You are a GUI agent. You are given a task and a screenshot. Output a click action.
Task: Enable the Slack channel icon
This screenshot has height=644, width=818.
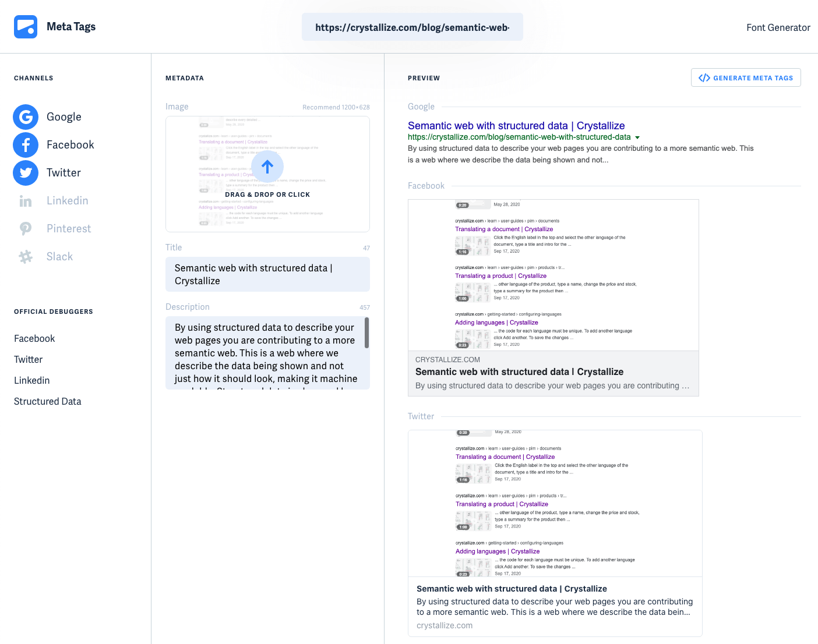(26, 257)
